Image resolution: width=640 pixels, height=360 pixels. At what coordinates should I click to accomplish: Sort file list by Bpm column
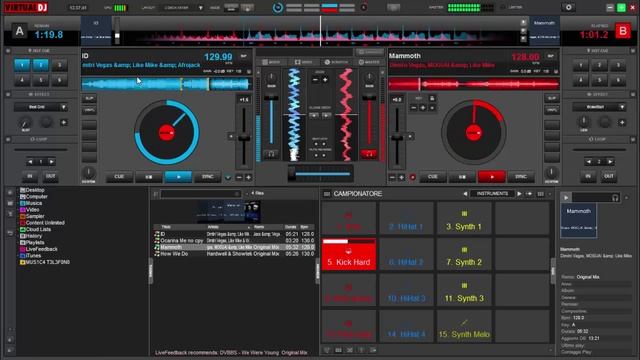[x=304, y=227]
